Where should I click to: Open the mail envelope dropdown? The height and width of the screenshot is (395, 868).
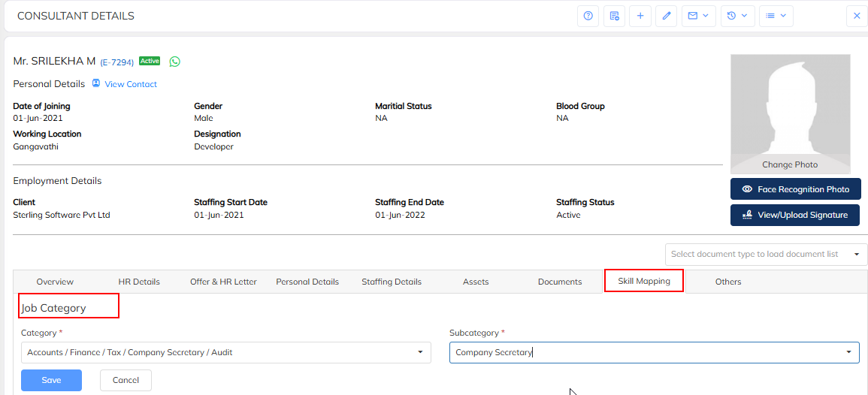pyautogui.click(x=698, y=16)
